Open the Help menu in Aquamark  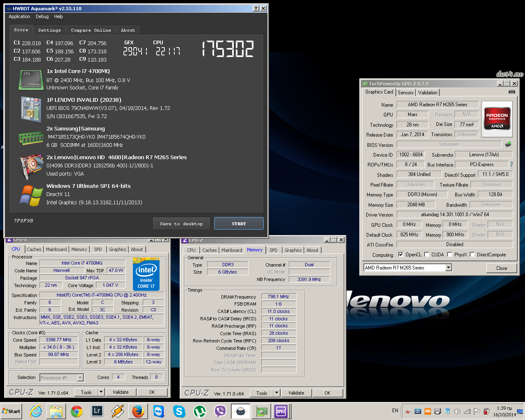pos(59,16)
